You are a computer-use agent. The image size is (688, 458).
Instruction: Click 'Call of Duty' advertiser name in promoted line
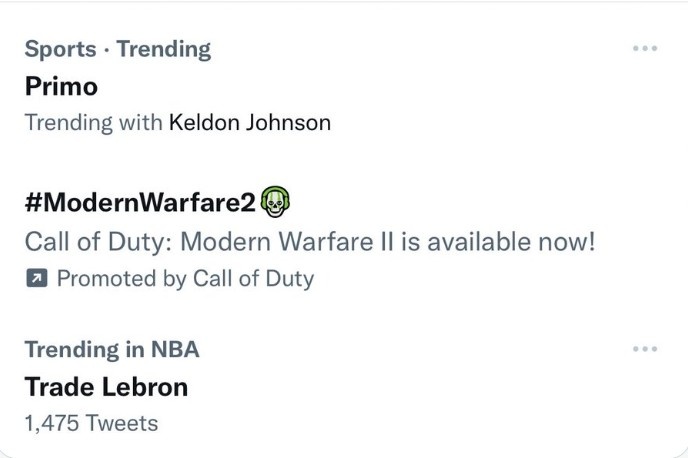click(254, 279)
